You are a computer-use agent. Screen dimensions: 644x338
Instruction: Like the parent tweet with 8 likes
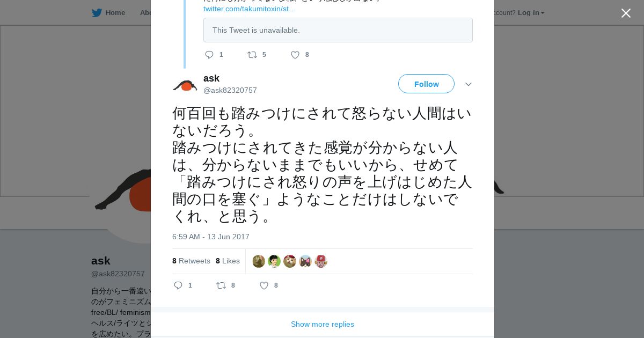295,55
